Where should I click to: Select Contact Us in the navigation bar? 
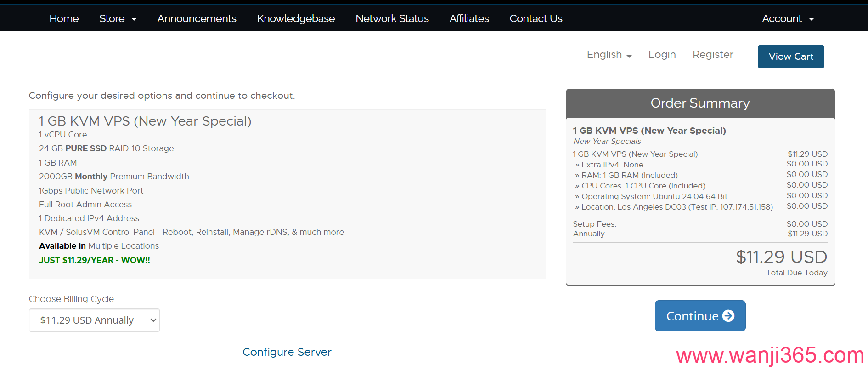pyautogui.click(x=535, y=18)
